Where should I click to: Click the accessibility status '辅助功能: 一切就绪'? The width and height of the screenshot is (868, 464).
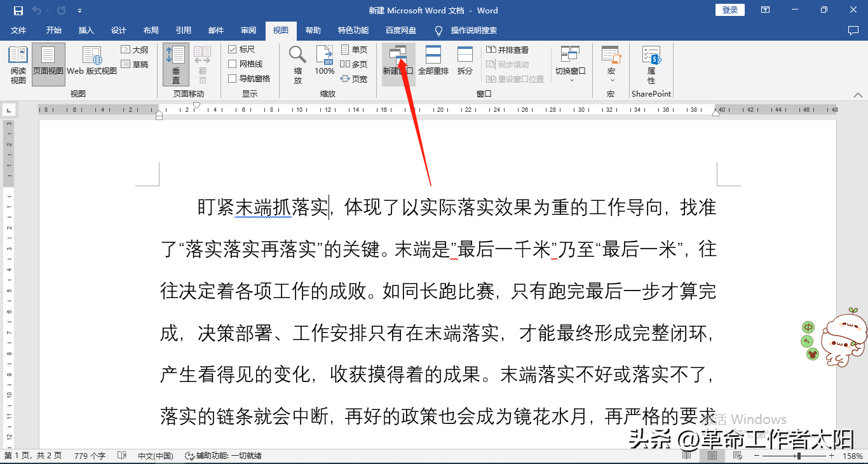pos(223,456)
